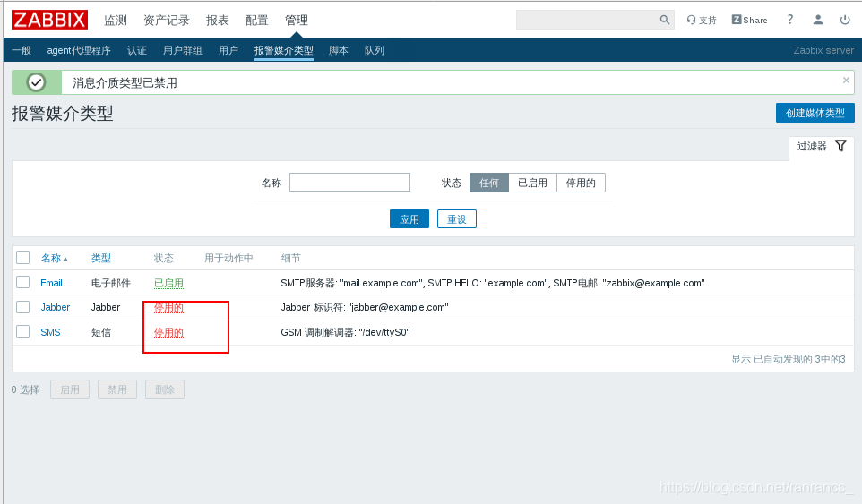Click the 重设 filter button
Viewport: 862px width, 504px height.
coord(457,219)
